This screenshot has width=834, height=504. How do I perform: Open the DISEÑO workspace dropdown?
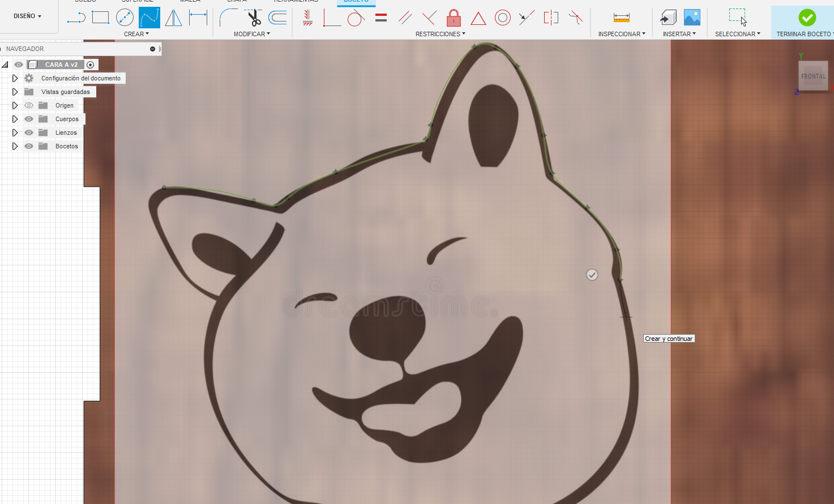(x=28, y=16)
